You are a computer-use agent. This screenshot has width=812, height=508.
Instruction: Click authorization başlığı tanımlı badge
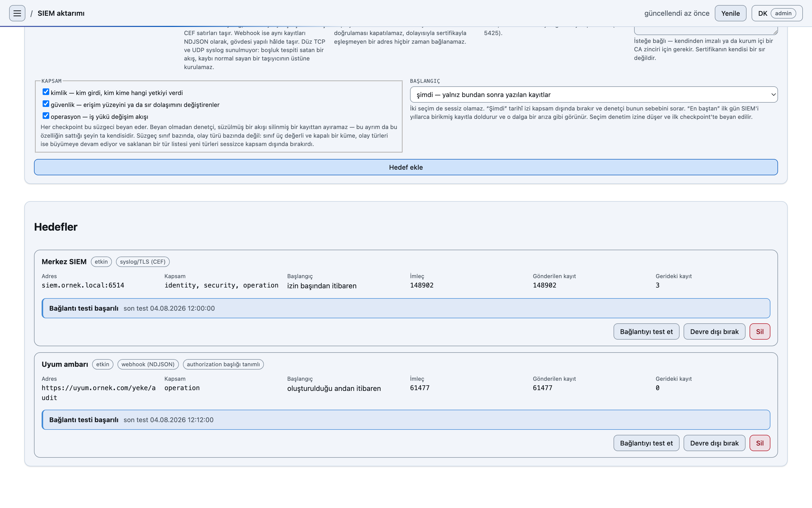point(223,364)
